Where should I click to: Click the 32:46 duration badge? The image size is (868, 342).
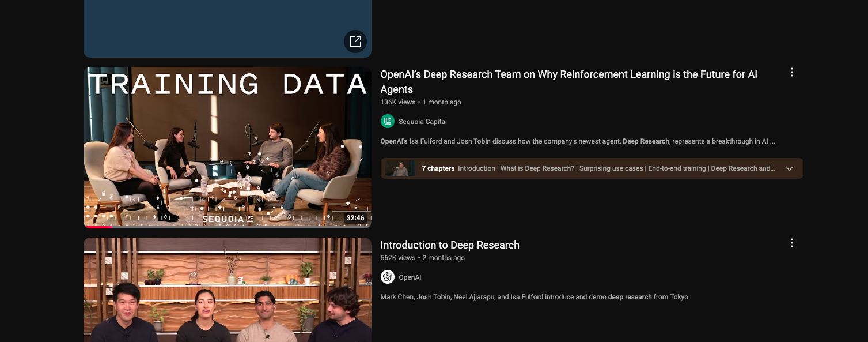pyautogui.click(x=355, y=218)
